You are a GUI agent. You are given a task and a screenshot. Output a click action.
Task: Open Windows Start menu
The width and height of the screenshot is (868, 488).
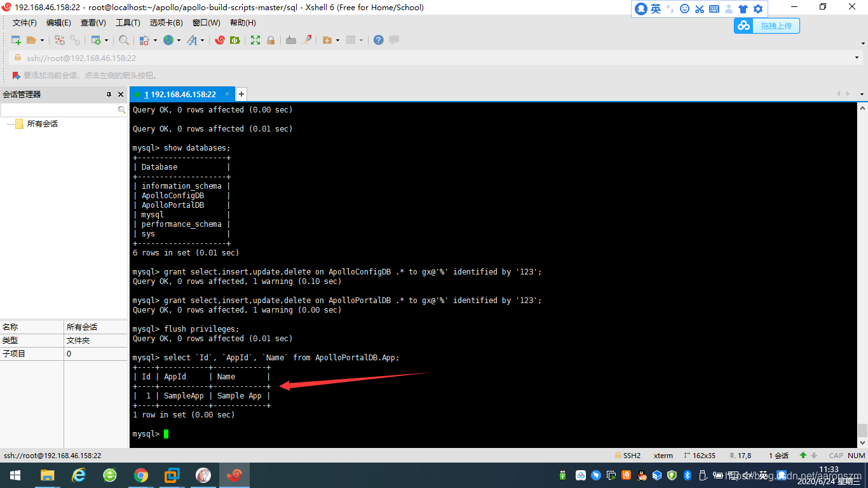15,475
